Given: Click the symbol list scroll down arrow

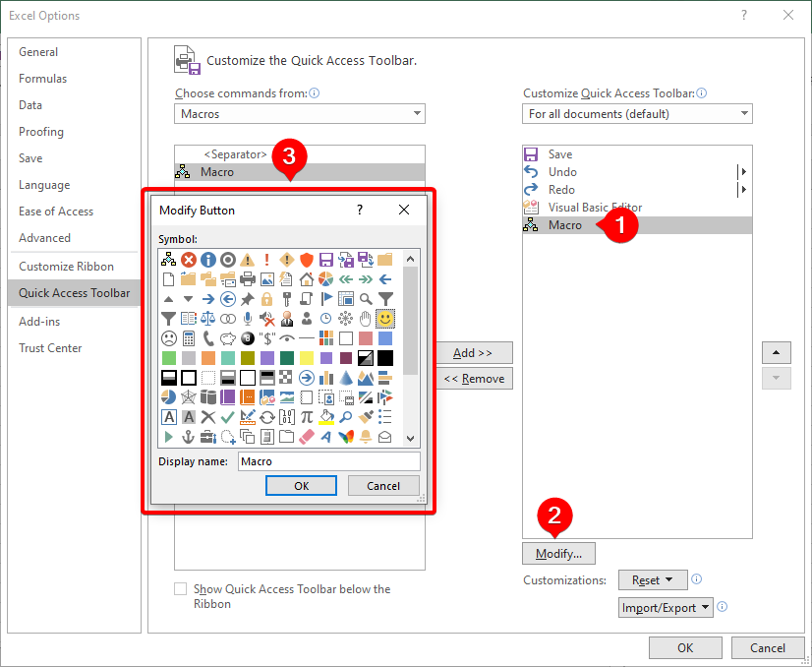Looking at the screenshot, I should click(x=411, y=439).
